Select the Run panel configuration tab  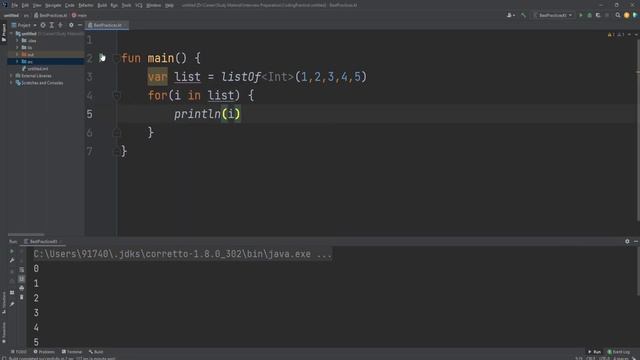(42, 242)
